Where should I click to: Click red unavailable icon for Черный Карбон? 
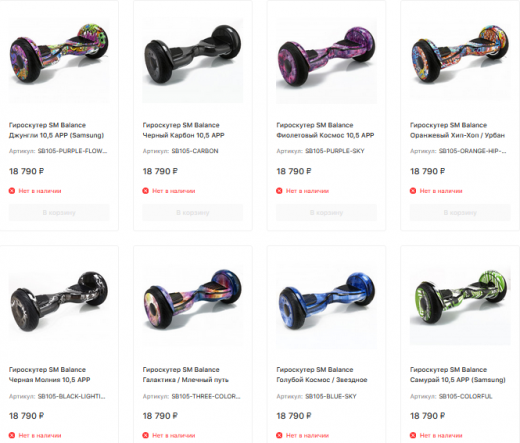[146, 191]
